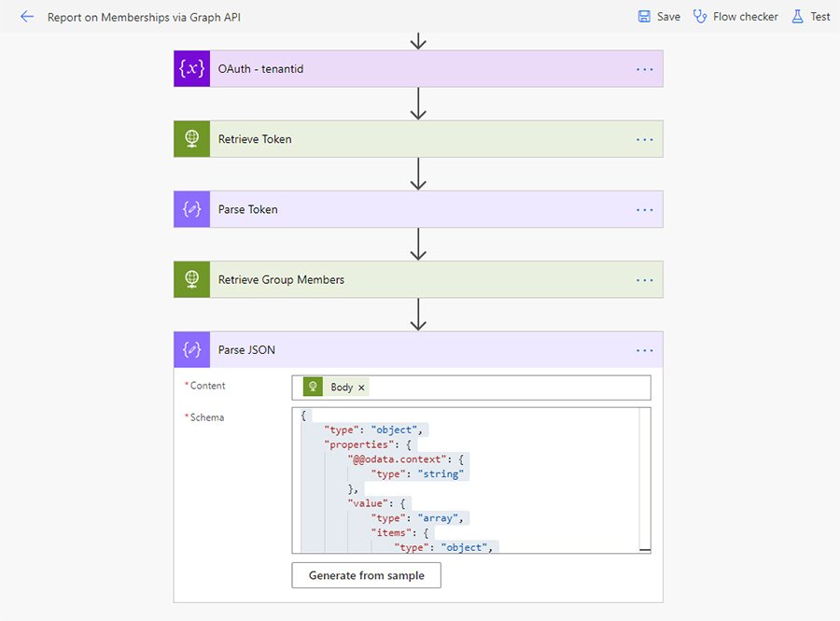The image size is (840, 621).
Task: Click the Parse Token icon
Action: pyautogui.click(x=191, y=209)
